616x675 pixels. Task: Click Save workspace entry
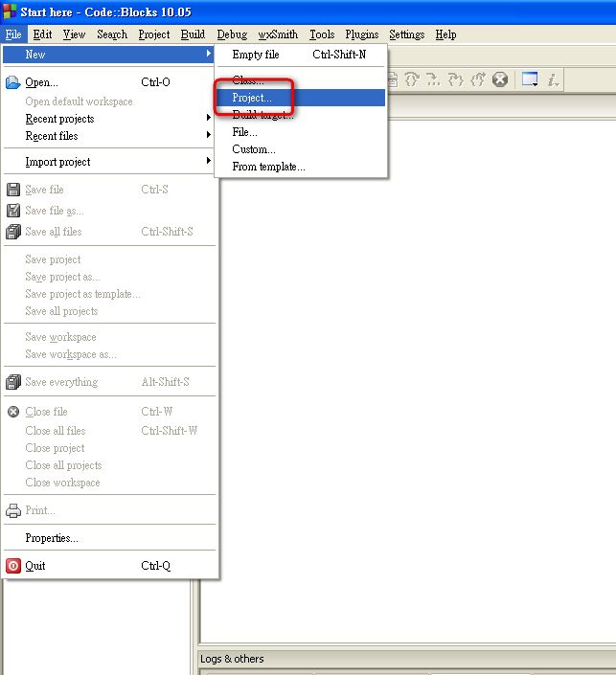tap(108, 337)
